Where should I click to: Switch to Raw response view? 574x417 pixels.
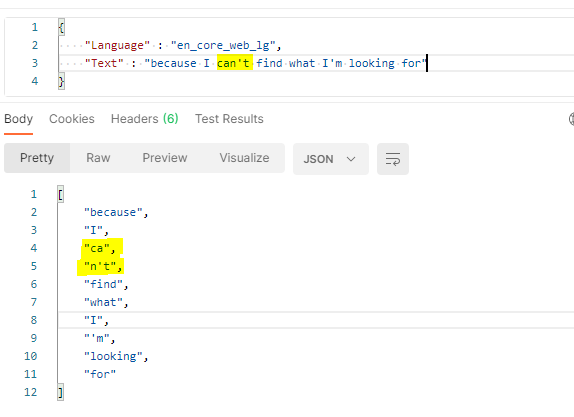(x=98, y=158)
